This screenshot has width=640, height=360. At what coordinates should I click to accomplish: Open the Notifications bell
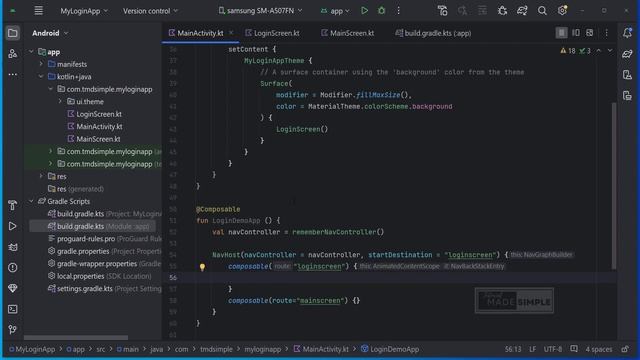(627, 33)
